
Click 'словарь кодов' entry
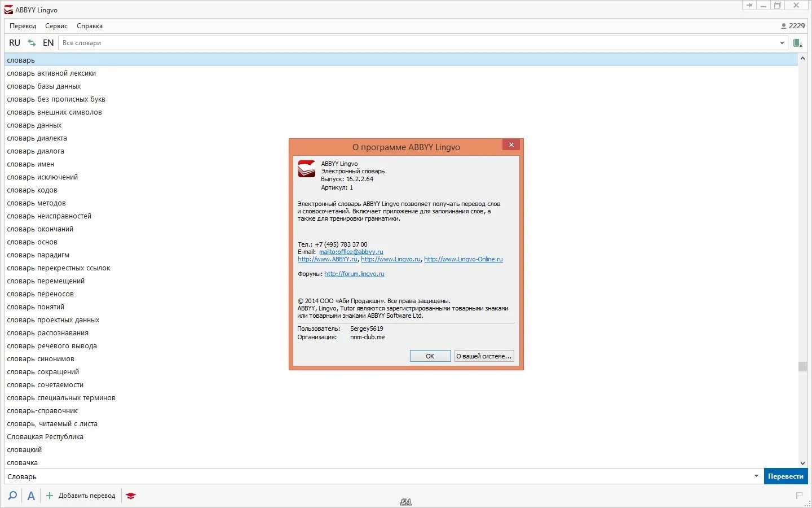(32, 190)
